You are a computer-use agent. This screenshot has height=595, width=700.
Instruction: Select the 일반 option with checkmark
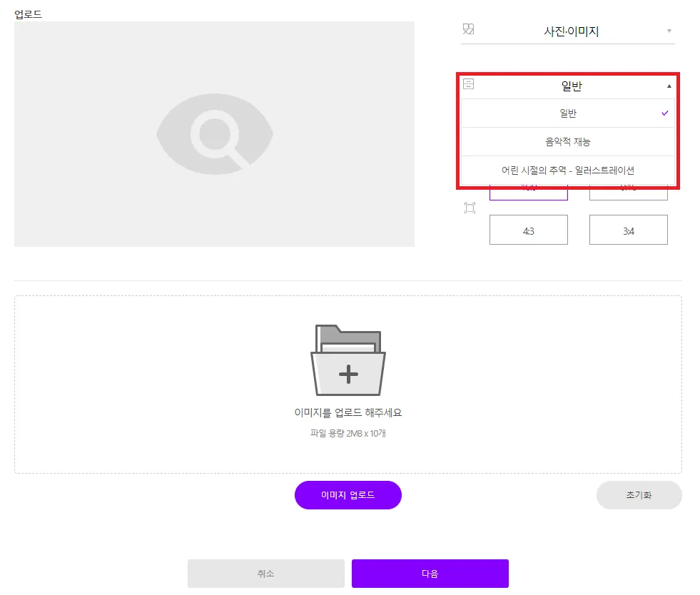tap(568, 113)
